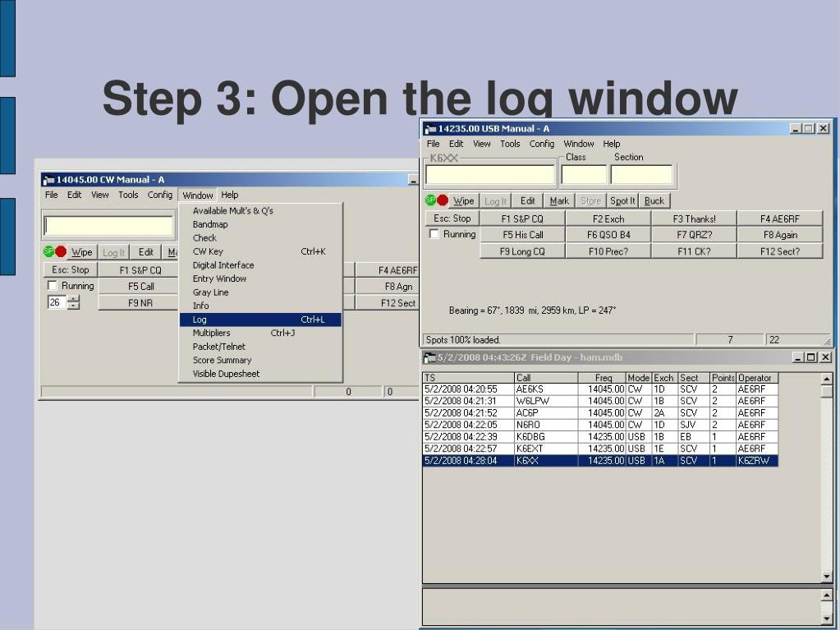Viewport: 840px width, 630px height.
Task: Open Multipliers from the Window menu
Action: tap(260, 333)
